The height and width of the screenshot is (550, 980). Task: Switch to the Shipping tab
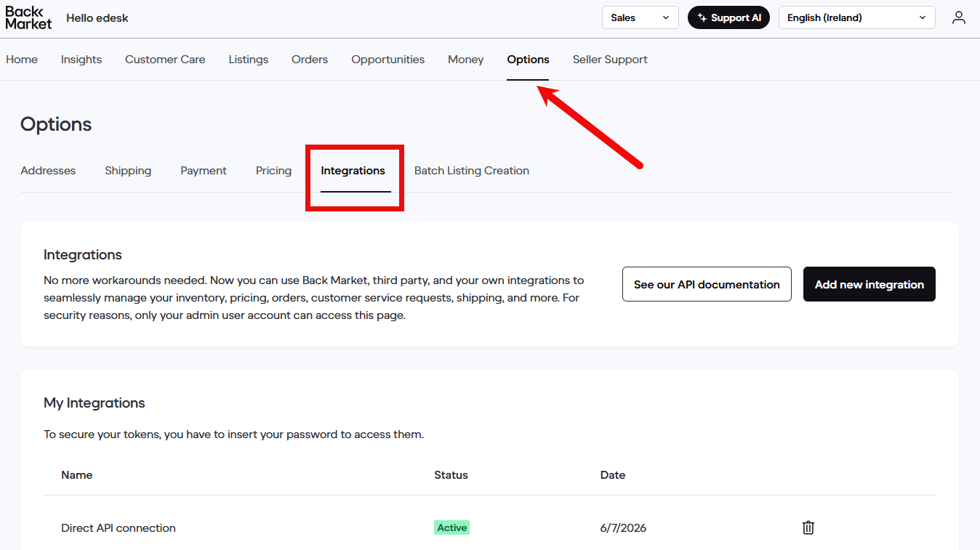tap(128, 171)
